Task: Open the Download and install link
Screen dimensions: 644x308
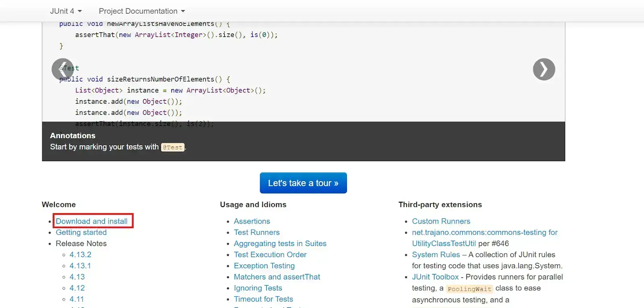Action: pyautogui.click(x=92, y=221)
